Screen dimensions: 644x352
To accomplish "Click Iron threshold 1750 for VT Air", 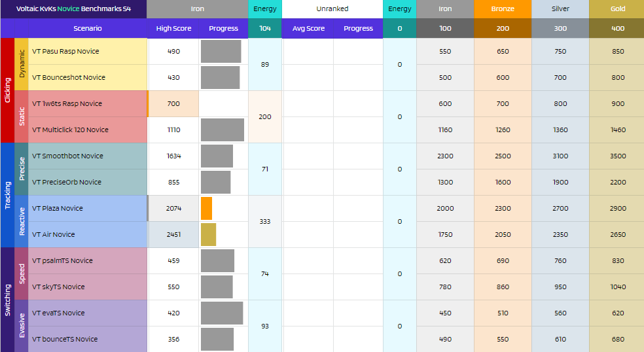I will pos(445,234).
